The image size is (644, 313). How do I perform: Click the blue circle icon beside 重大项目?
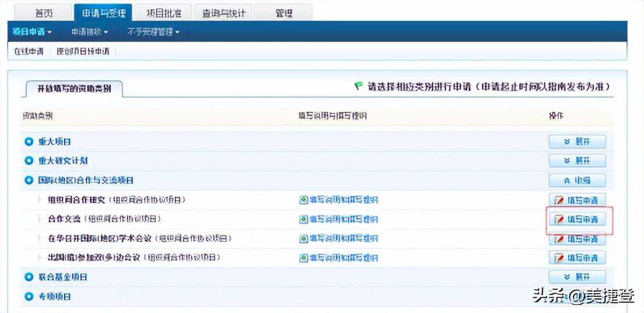click(x=29, y=141)
